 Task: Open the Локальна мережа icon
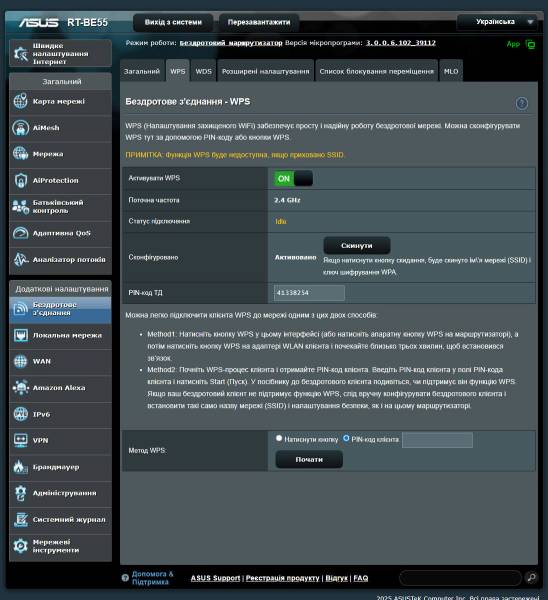tap(21, 335)
